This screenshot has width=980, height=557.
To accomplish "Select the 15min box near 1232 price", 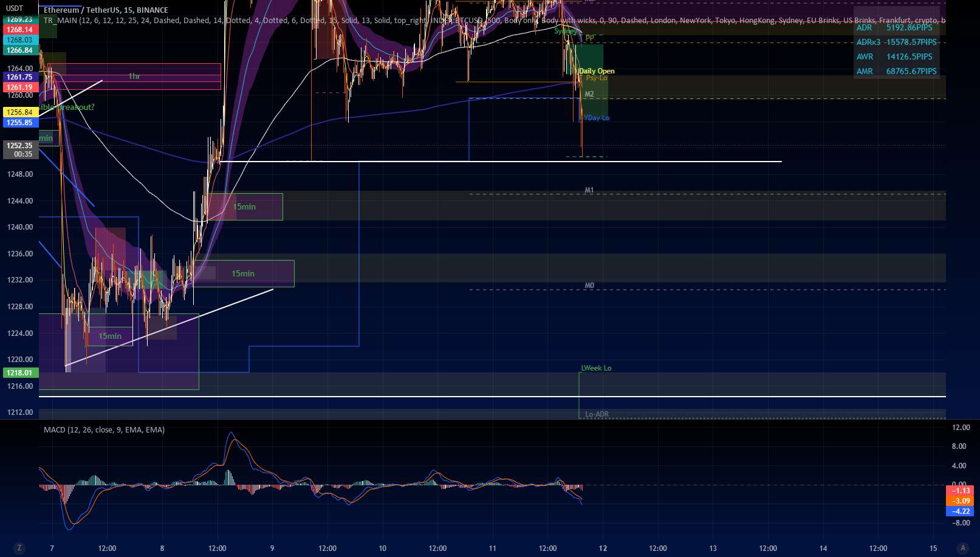I will click(x=243, y=273).
